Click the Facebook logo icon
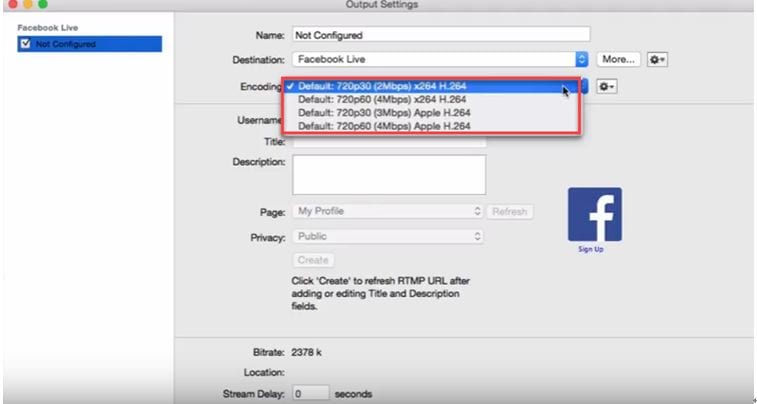Image resolution: width=757 pixels, height=404 pixels. [x=595, y=214]
